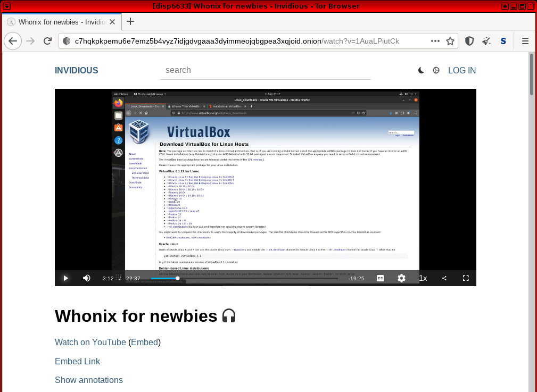This screenshot has width=537, height=392.
Task: Go to INVIDIOUS home link
Action: 76,70
